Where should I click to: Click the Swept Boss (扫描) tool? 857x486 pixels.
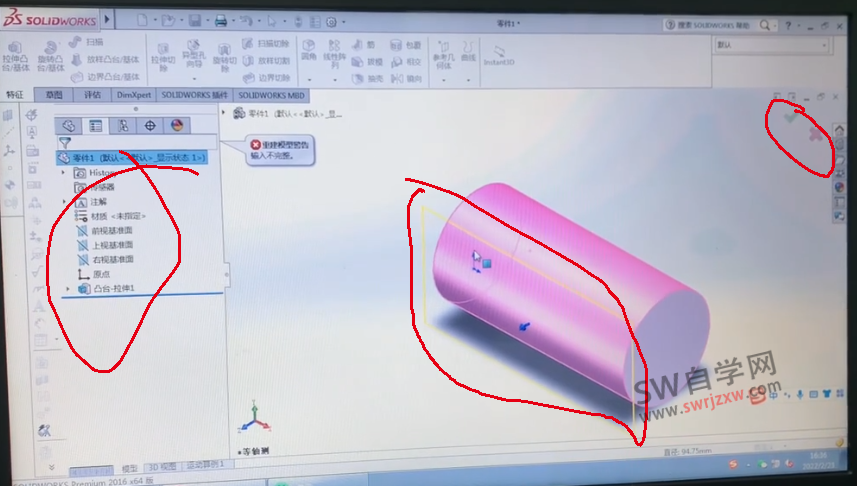point(87,42)
